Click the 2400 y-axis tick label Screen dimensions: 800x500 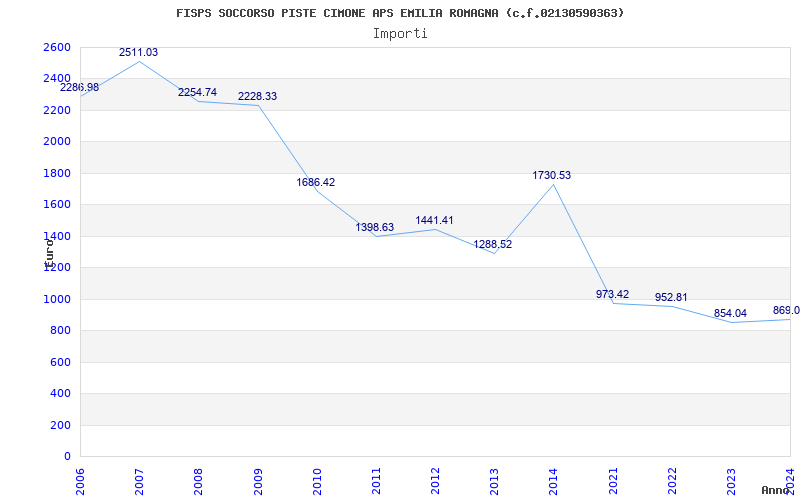pyautogui.click(x=57, y=79)
